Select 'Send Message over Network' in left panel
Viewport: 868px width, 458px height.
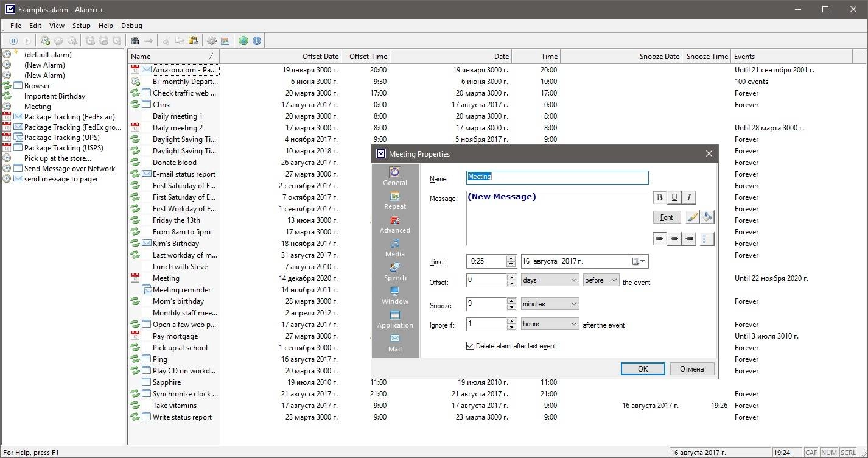[x=69, y=168]
